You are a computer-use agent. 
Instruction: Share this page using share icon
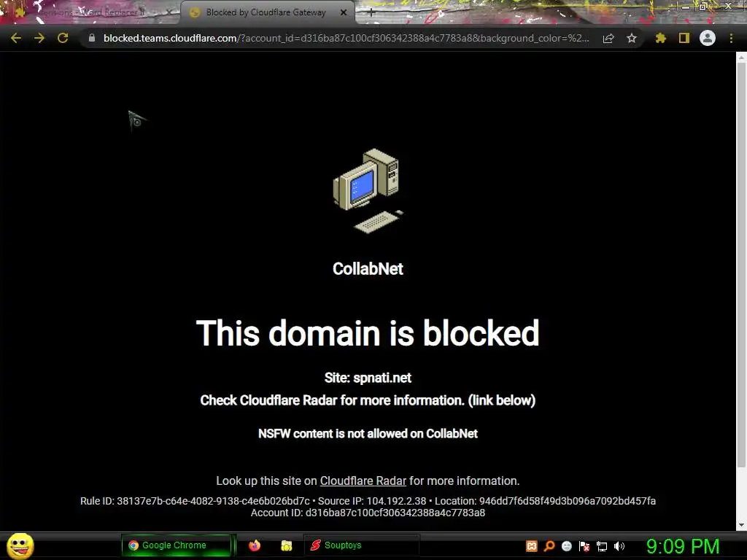click(x=608, y=38)
